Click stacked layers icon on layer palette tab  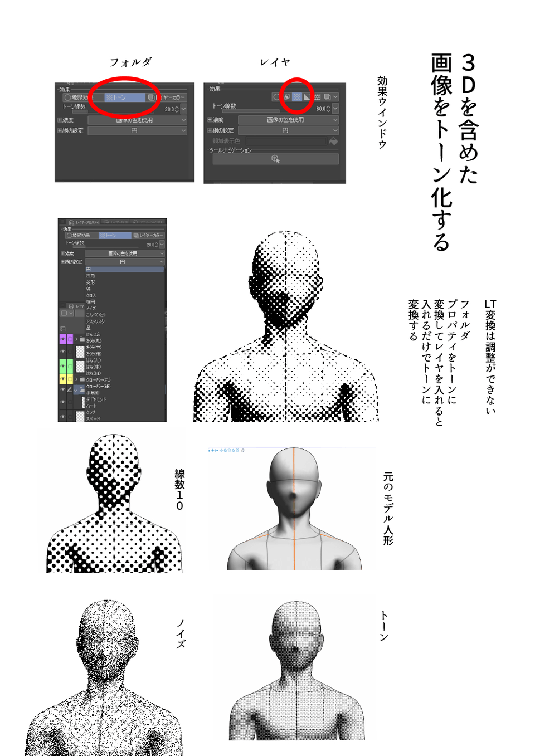(71, 306)
